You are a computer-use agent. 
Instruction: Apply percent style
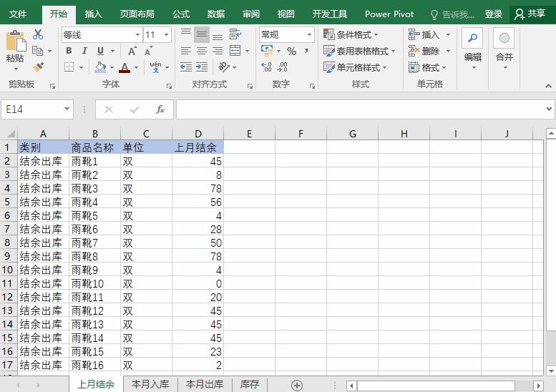291,51
